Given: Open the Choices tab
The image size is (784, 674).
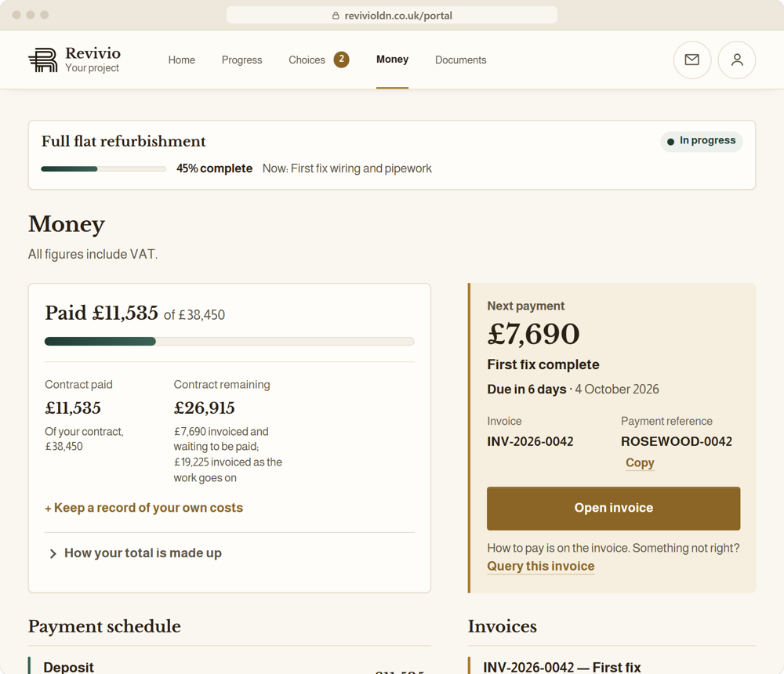Looking at the screenshot, I should 307,60.
